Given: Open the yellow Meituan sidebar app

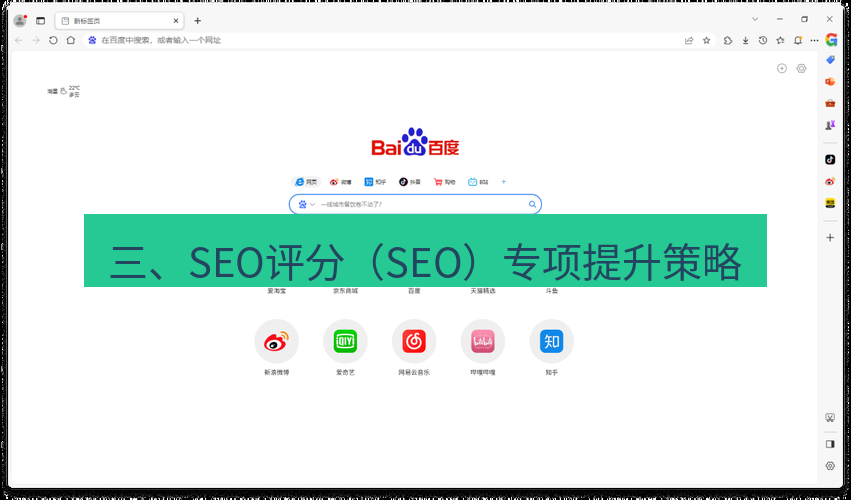Looking at the screenshot, I should coord(830,203).
